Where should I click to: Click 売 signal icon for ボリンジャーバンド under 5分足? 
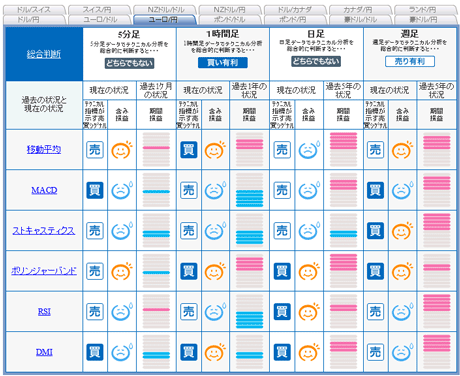(95, 271)
